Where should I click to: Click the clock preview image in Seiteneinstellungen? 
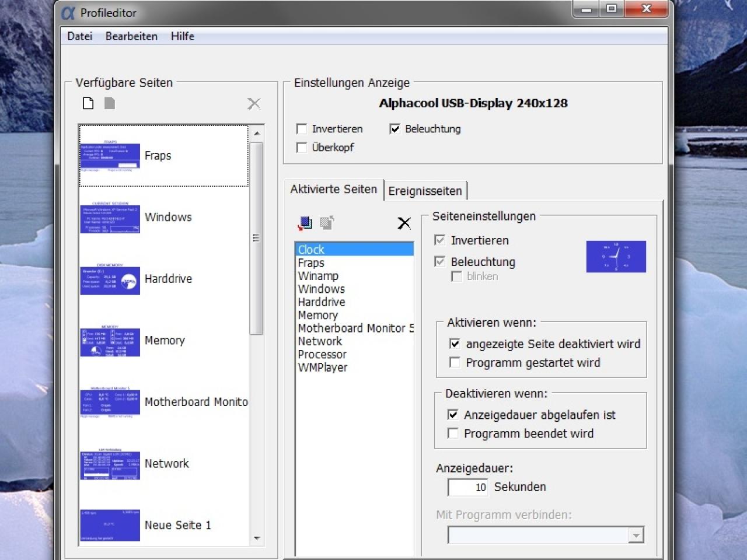tap(616, 257)
